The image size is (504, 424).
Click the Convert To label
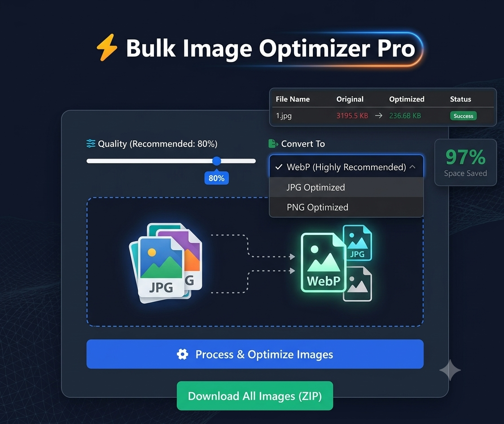coord(303,143)
